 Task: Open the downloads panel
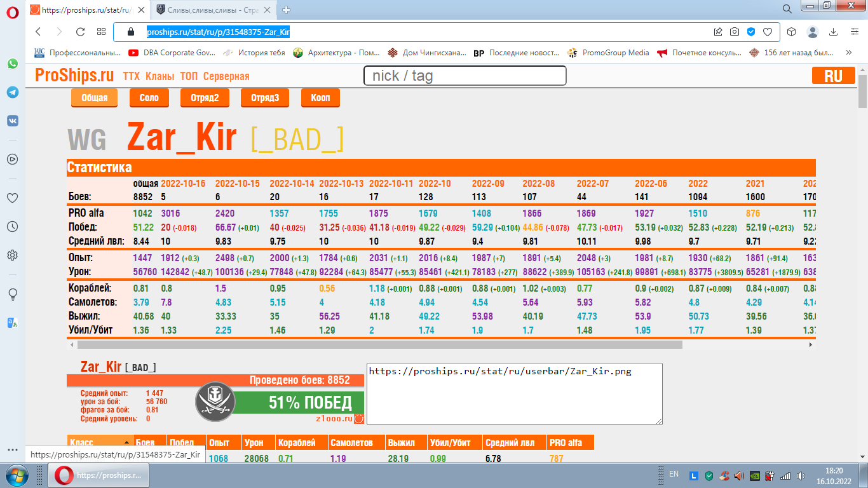click(x=834, y=32)
